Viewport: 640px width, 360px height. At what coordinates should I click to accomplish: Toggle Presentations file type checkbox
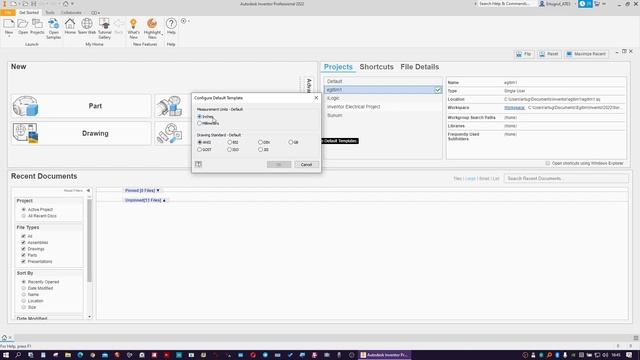tap(23, 262)
